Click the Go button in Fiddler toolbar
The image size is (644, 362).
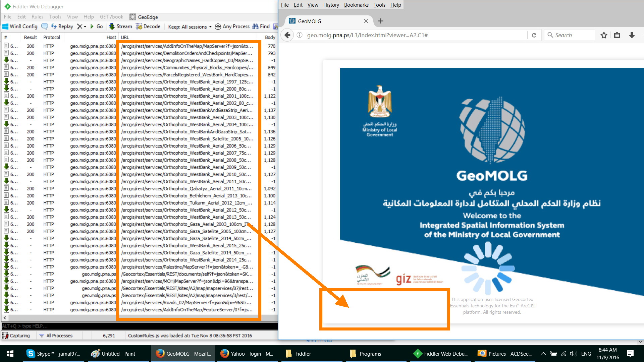click(x=97, y=26)
